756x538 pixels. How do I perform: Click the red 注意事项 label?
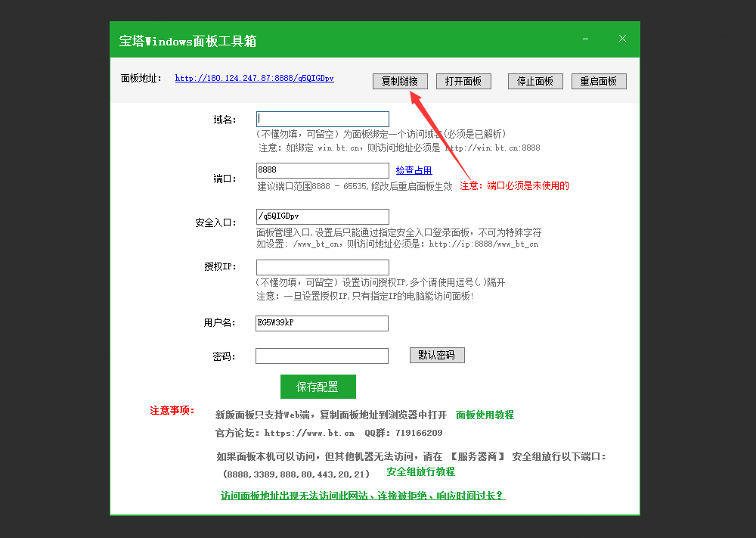pos(172,411)
